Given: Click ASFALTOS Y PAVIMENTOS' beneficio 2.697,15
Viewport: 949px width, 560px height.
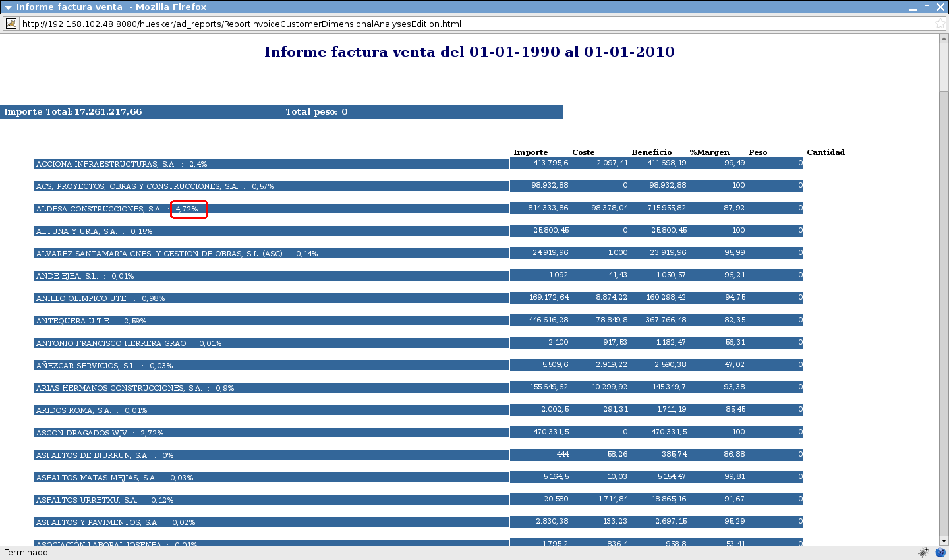Looking at the screenshot, I should click(671, 521).
